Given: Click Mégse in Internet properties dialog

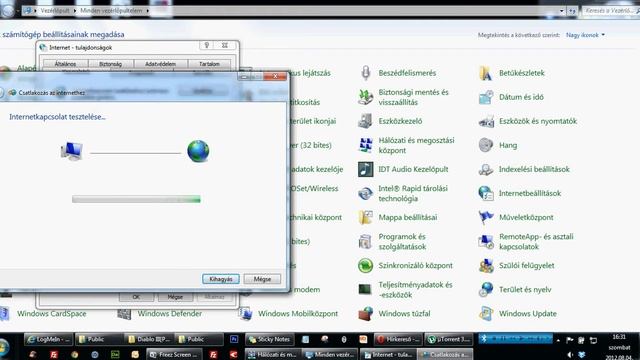Looking at the screenshot, I should tap(175, 297).
